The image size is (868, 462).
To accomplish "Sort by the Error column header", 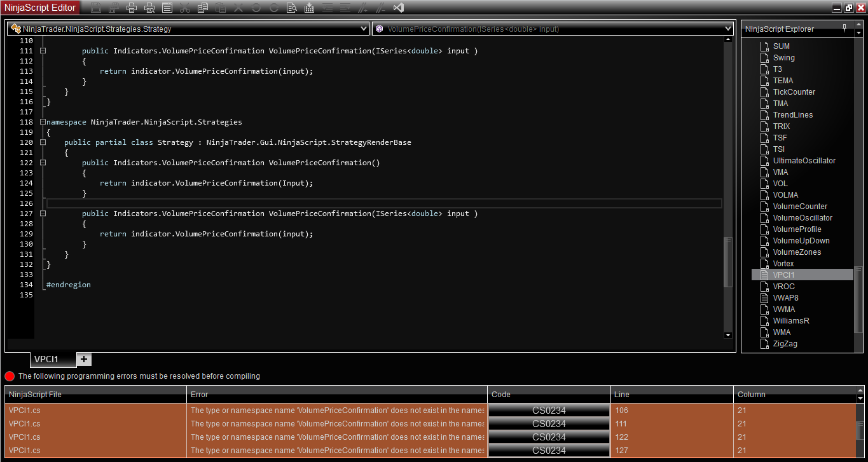I will (x=337, y=395).
